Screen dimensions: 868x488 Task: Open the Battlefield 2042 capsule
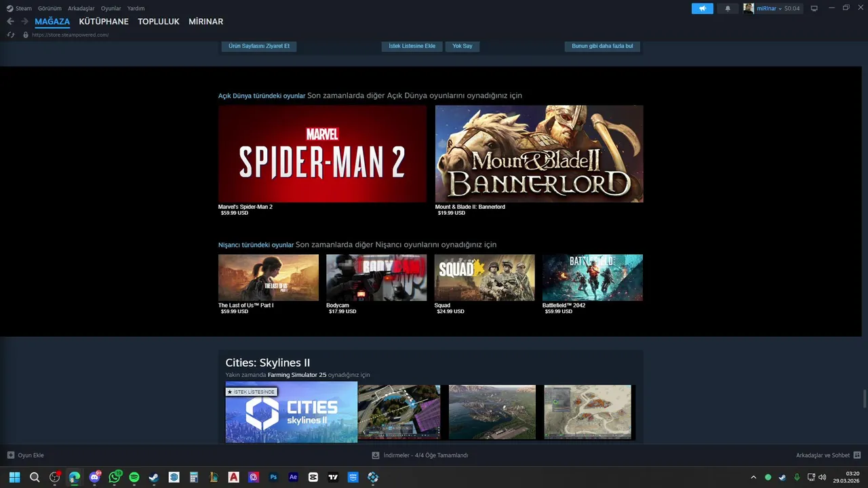click(x=593, y=277)
